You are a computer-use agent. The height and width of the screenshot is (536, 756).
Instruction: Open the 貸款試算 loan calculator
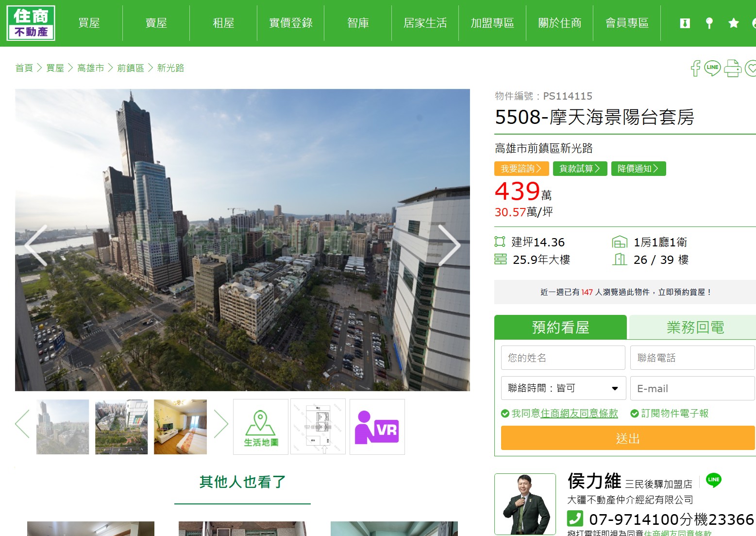click(x=580, y=169)
